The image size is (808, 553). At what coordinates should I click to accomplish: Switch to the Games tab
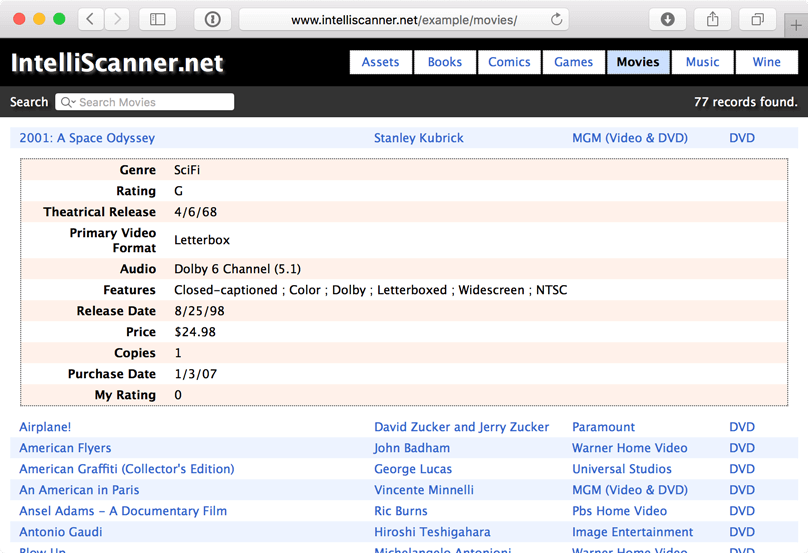pyautogui.click(x=574, y=62)
